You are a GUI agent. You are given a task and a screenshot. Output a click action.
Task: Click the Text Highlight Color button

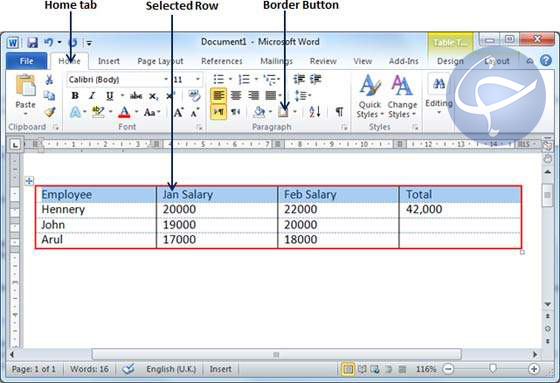[98, 112]
